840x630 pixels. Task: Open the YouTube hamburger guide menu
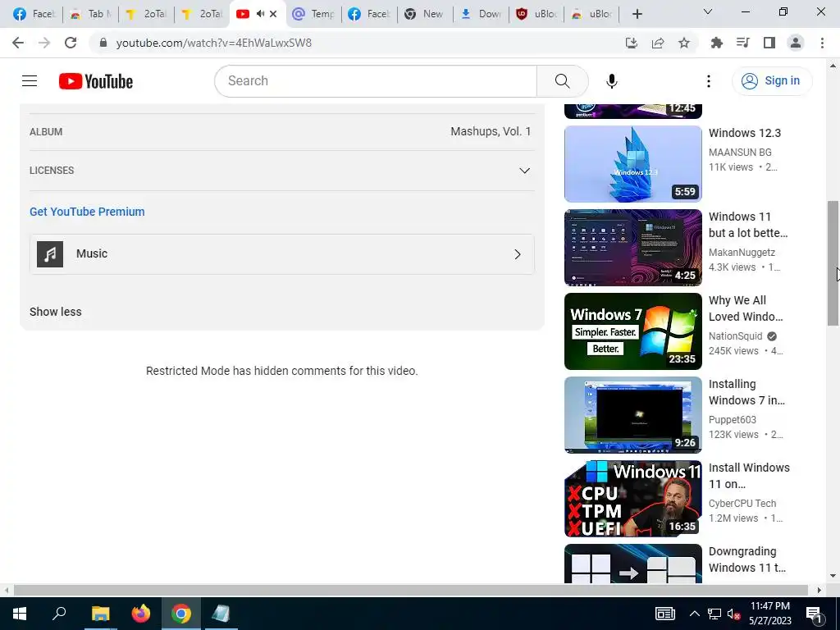(x=30, y=81)
